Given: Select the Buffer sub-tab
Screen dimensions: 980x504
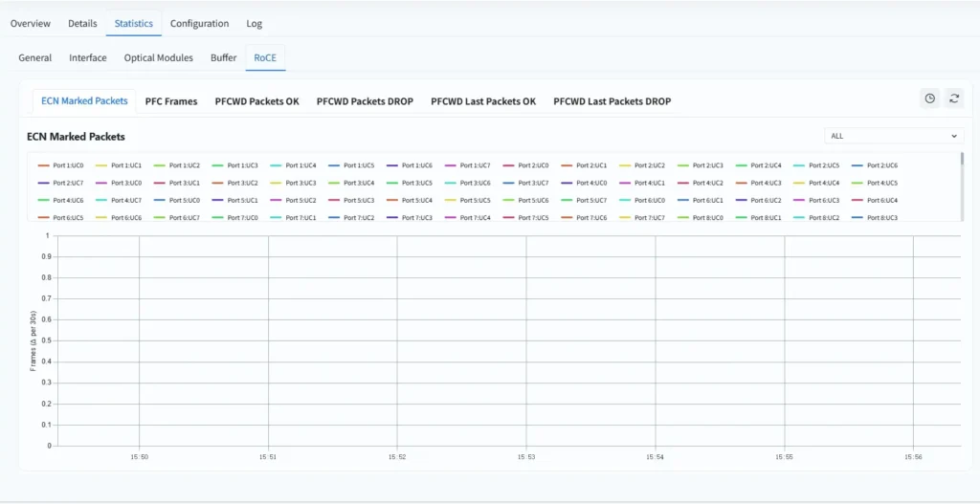Looking at the screenshot, I should tap(223, 57).
